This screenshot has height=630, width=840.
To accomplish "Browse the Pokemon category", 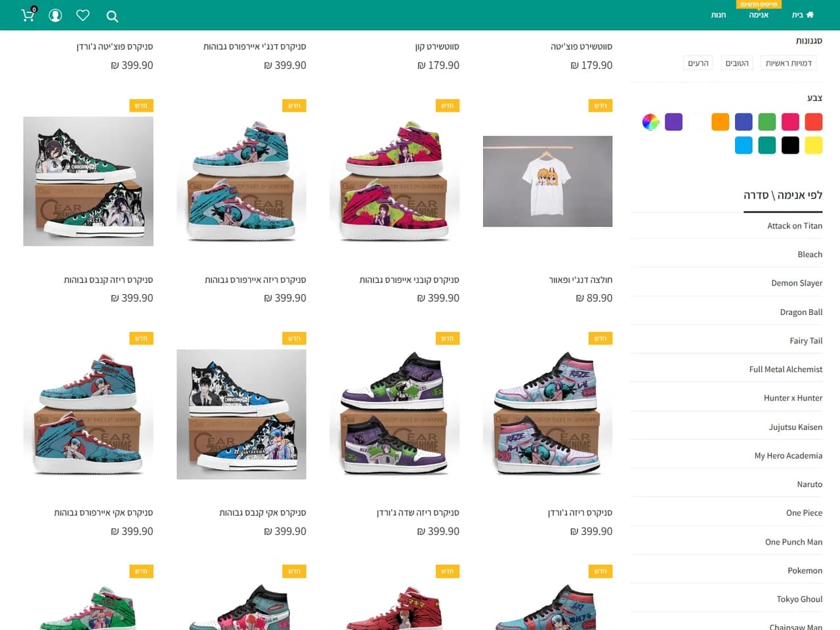I will [x=805, y=570].
